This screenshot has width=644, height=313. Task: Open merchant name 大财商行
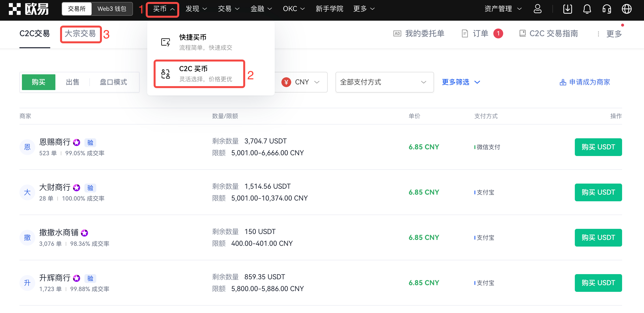point(55,187)
